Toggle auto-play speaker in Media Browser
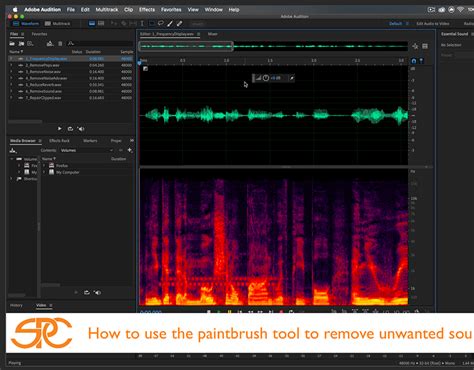Image resolution: width=474 pixels, height=370 pixels. (x=97, y=292)
